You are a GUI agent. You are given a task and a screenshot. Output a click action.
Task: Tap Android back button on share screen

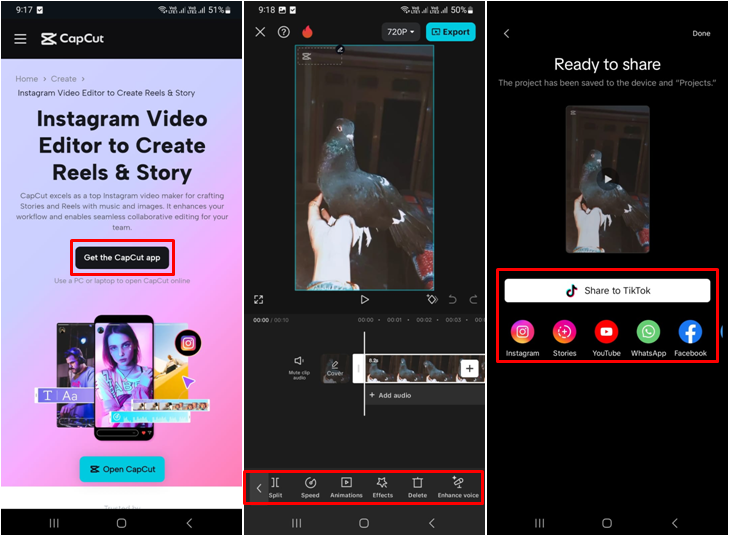(x=675, y=523)
